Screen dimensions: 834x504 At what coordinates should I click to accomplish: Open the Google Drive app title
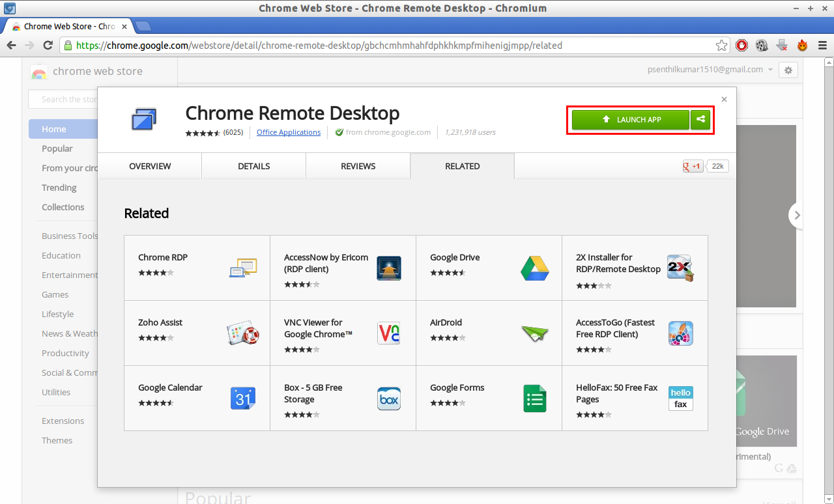(x=455, y=257)
